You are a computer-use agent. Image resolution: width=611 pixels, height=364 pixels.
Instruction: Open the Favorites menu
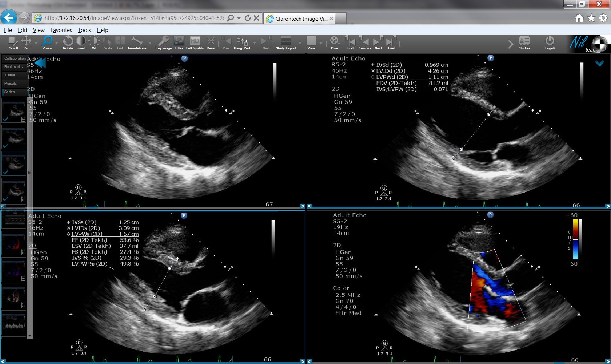click(x=61, y=30)
